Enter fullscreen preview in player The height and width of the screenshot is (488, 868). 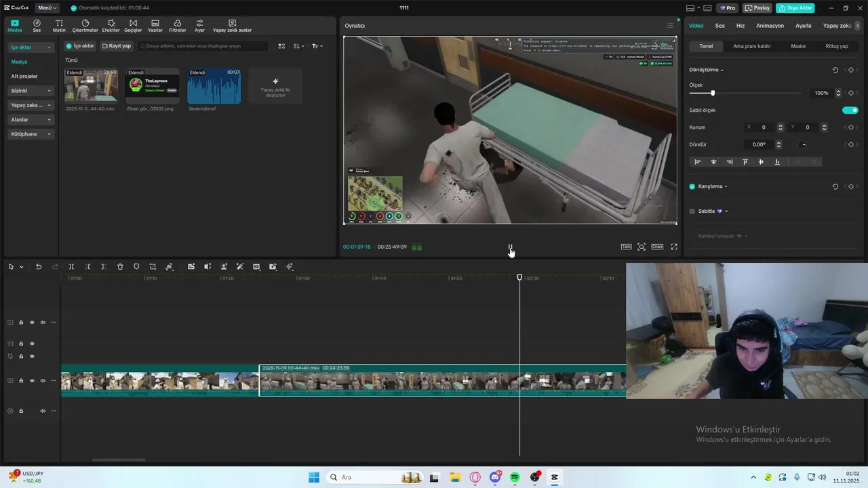[x=674, y=247]
